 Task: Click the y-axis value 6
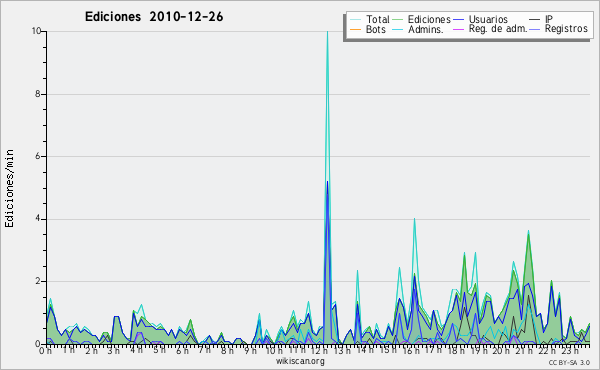click(x=38, y=156)
